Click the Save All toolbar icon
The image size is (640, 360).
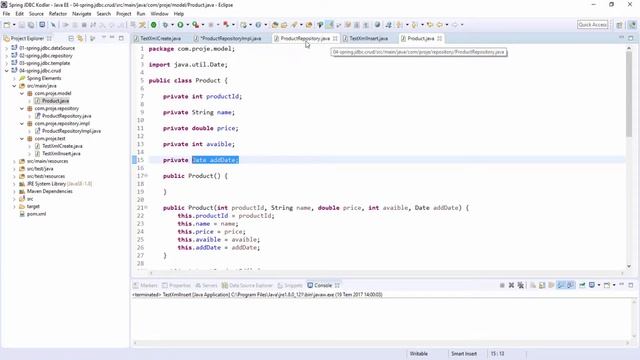coord(31,25)
